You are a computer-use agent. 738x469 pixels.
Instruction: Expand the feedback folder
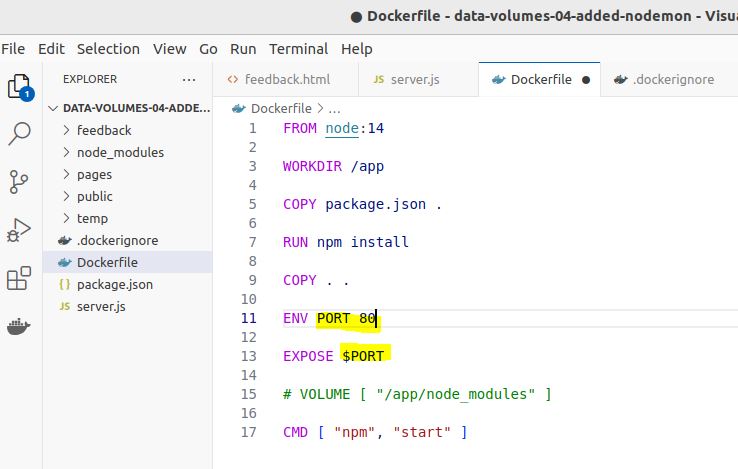point(103,130)
